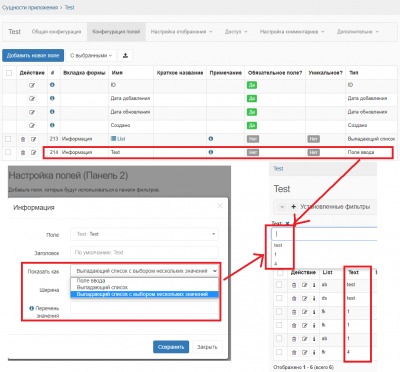Select suggestion test in the filter dropdown

coord(278,245)
